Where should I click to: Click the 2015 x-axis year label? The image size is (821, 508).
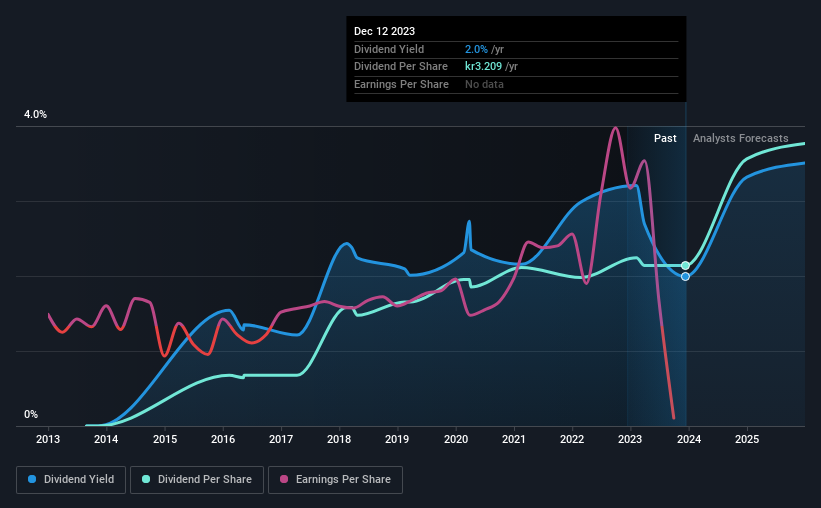pyautogui.click(x=165, y=439)
